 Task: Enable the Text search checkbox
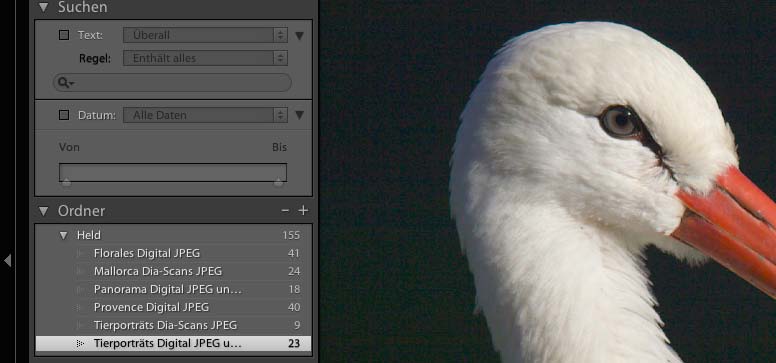click(x=64, y=35)
